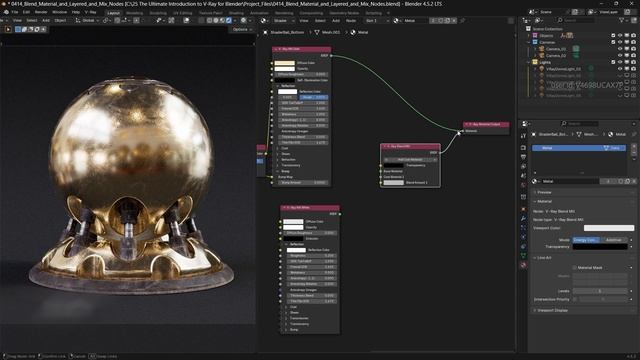Click the Reflection Color swatch on top V-Ray Mtl node
This screenshot has height=360, width=640.
287,91
